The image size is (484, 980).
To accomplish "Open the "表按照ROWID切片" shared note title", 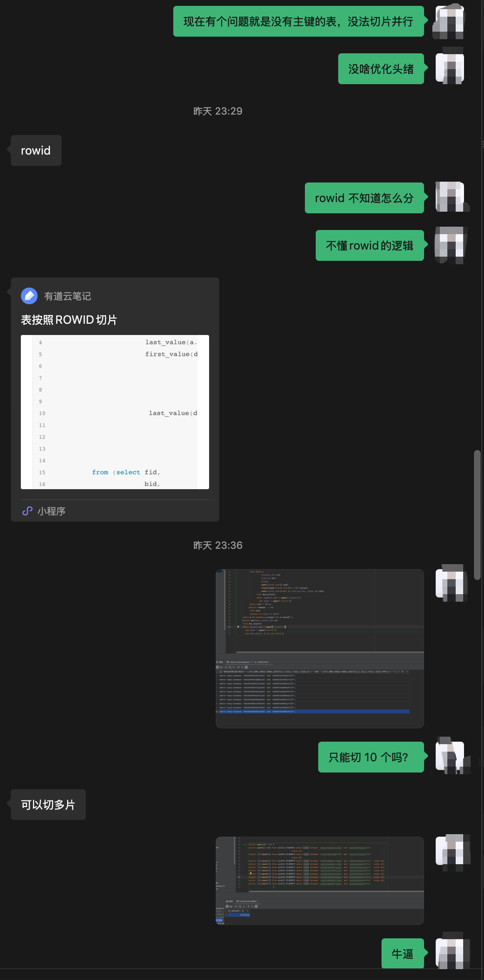I will point(69,320).
